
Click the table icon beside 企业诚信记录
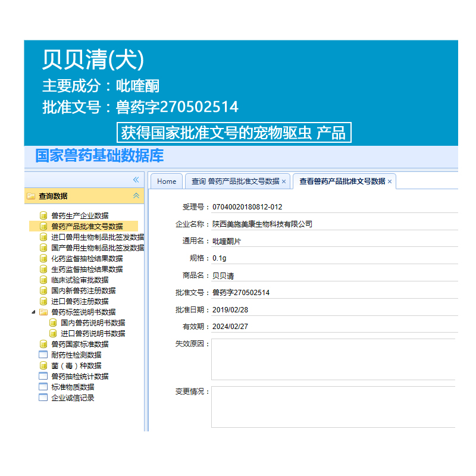pyautogui.click(x=43, y=397)
